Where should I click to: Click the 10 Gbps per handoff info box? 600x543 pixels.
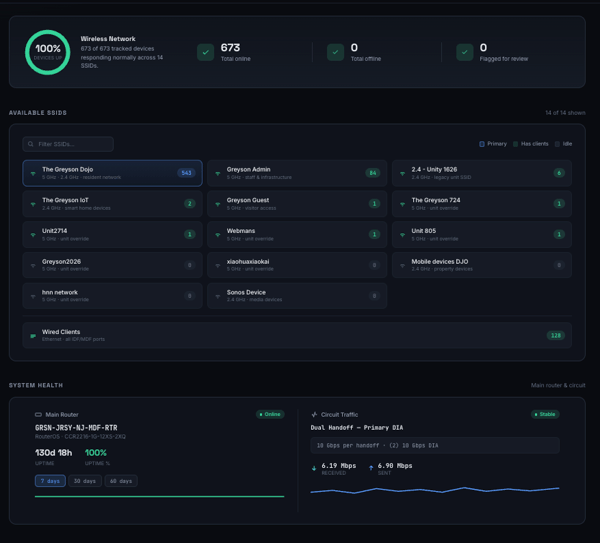(x=435, y=445)
